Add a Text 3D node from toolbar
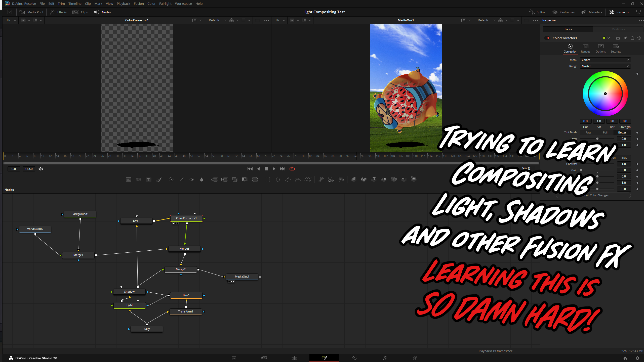The height and width of the screenshot is (362, 644). coord(374,179)
